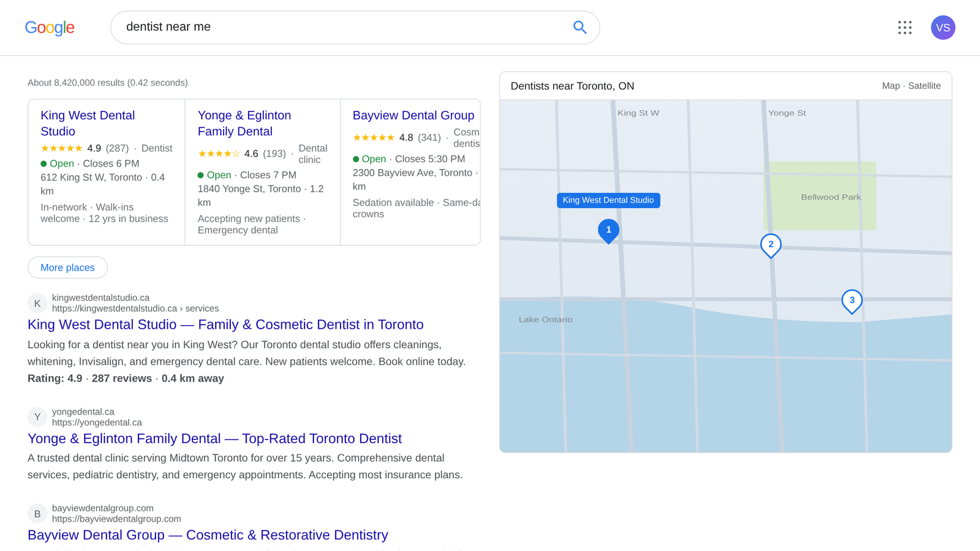This screenshot has width=980, height=551.
Task: Click the Google logo
Action: [50, 28]
